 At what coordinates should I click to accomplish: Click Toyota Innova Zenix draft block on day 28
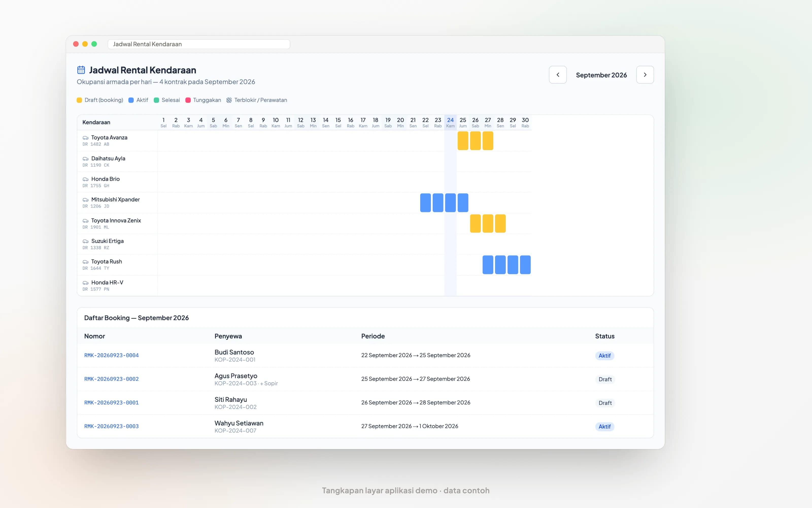[500, 224]
